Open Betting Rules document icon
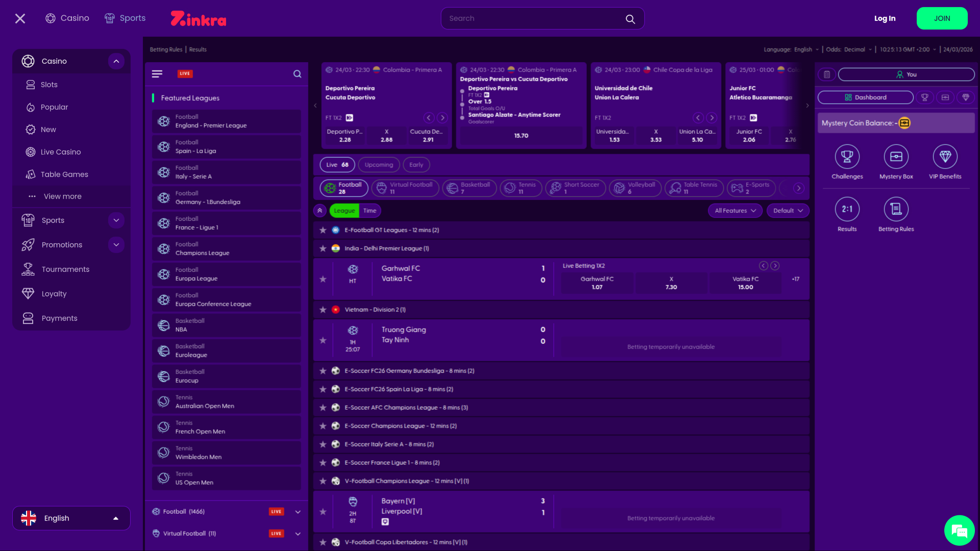Viewport: 980px width, 551px height. 896,209
